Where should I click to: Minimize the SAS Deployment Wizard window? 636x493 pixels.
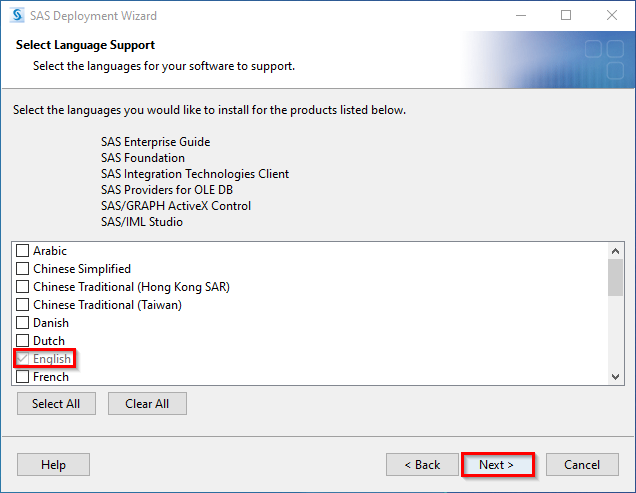[521, 15]
